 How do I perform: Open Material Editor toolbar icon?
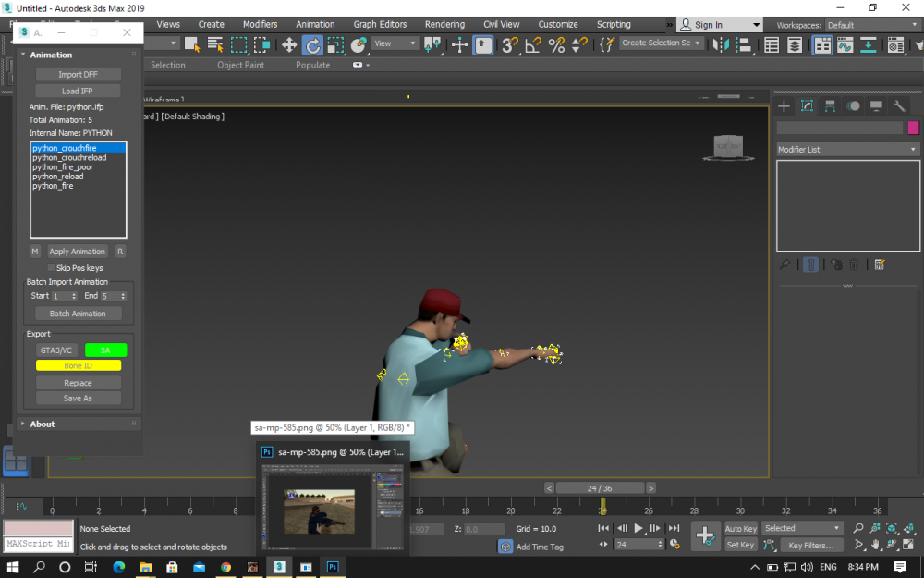(895, 44)
